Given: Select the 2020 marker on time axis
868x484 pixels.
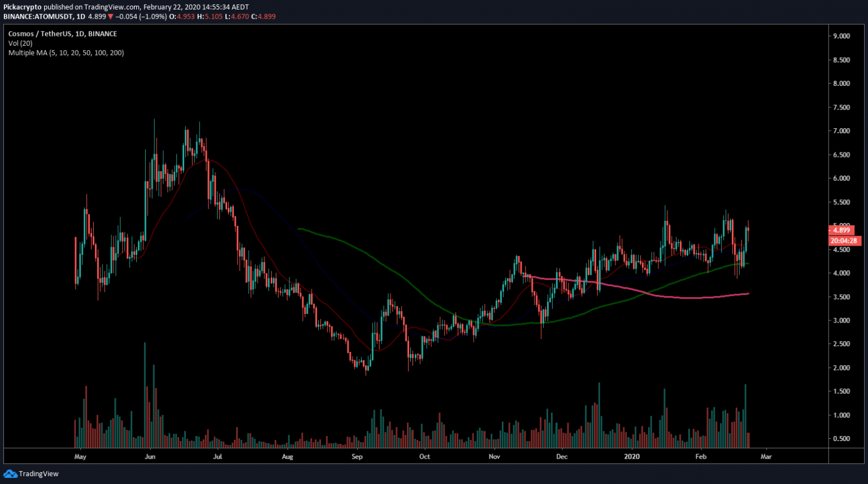Looking at the screenshot, I should (632, 457).
